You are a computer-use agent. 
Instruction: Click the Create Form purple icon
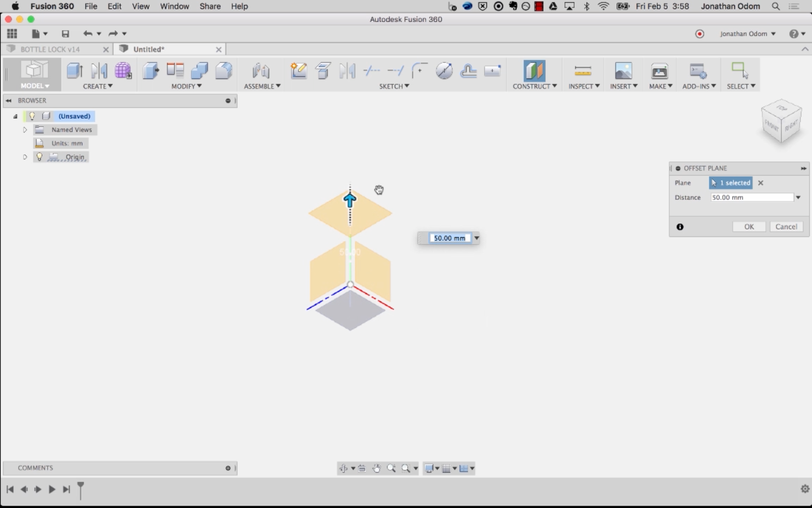tap(123, 71)
